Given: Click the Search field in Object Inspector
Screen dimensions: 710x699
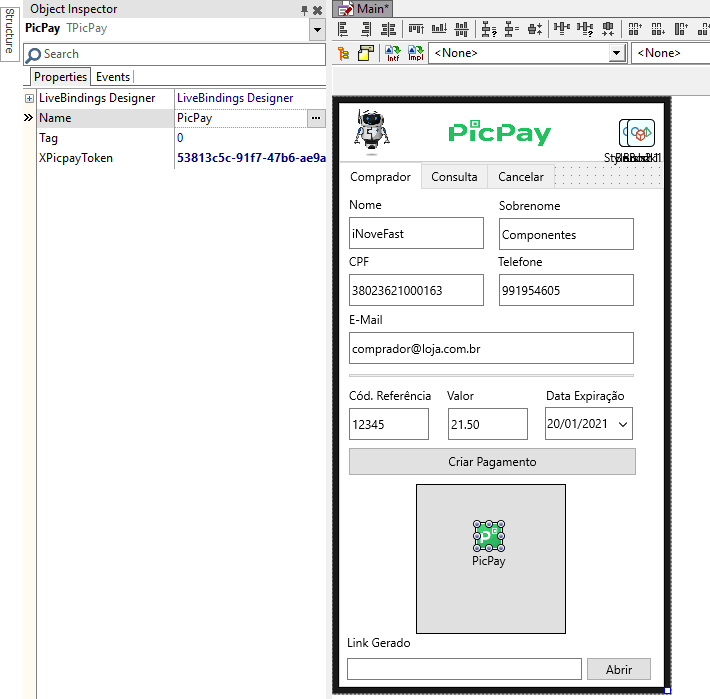Looking at the screenshot, I should 175,54.
